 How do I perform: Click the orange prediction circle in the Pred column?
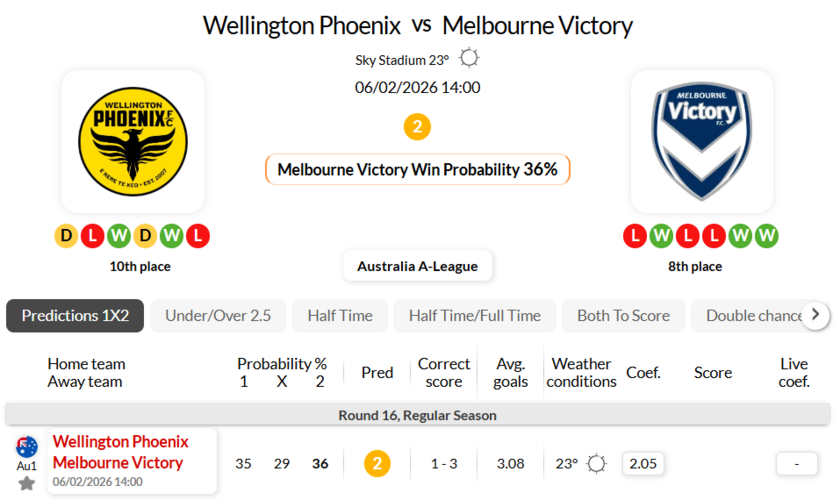(x=377, y=464)
